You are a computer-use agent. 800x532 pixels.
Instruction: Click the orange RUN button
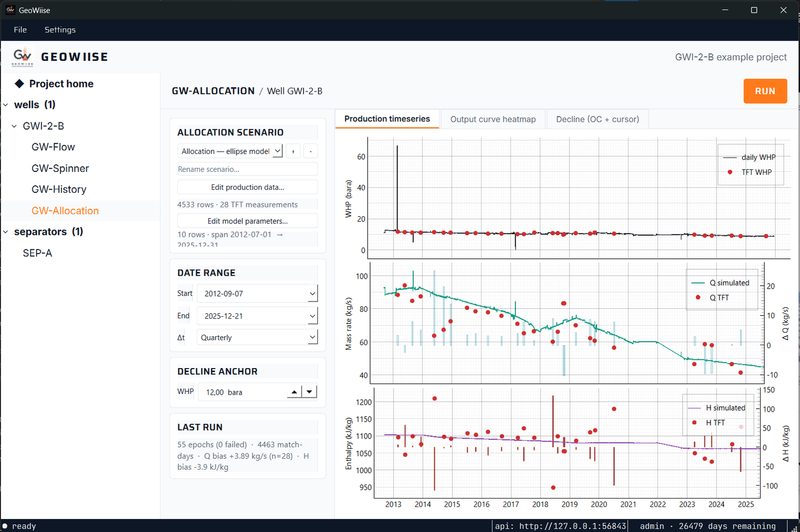pos(765,91)
